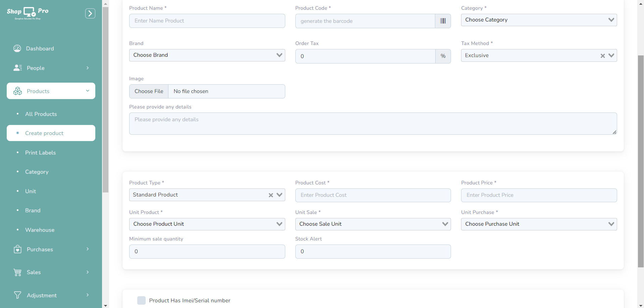644x308 pixels.
Task: Open the Choose Purchase Unit dropdown
Action: [x=539, y=224]
